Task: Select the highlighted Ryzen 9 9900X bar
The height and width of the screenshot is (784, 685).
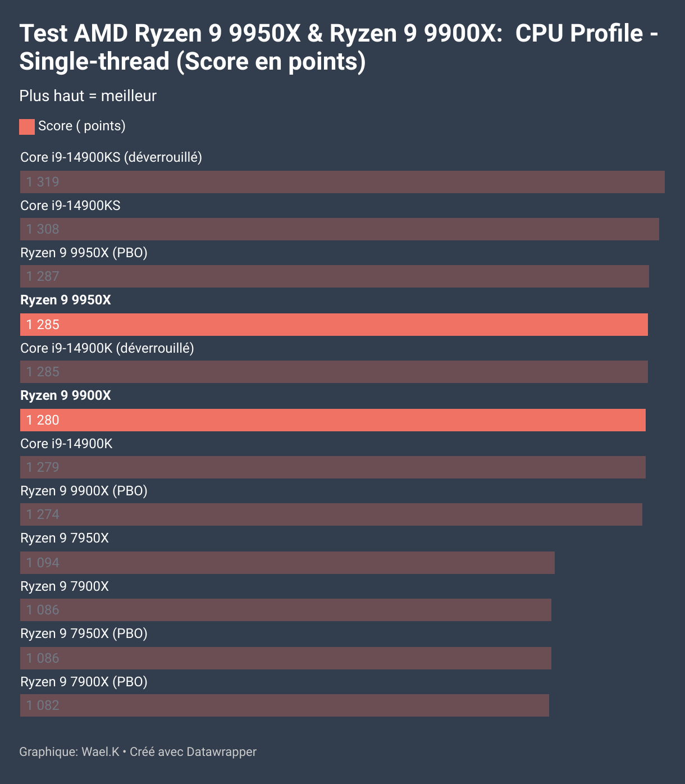Action: click(x=333, y=420)
